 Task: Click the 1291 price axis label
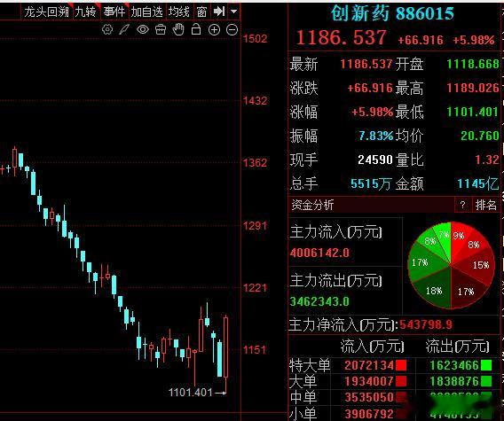(x=255, y=226)
